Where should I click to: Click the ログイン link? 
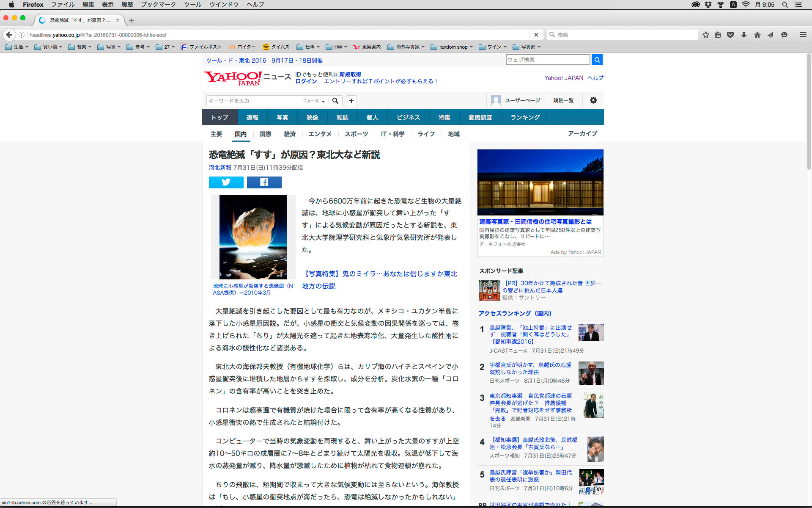(x=306, y=81)
